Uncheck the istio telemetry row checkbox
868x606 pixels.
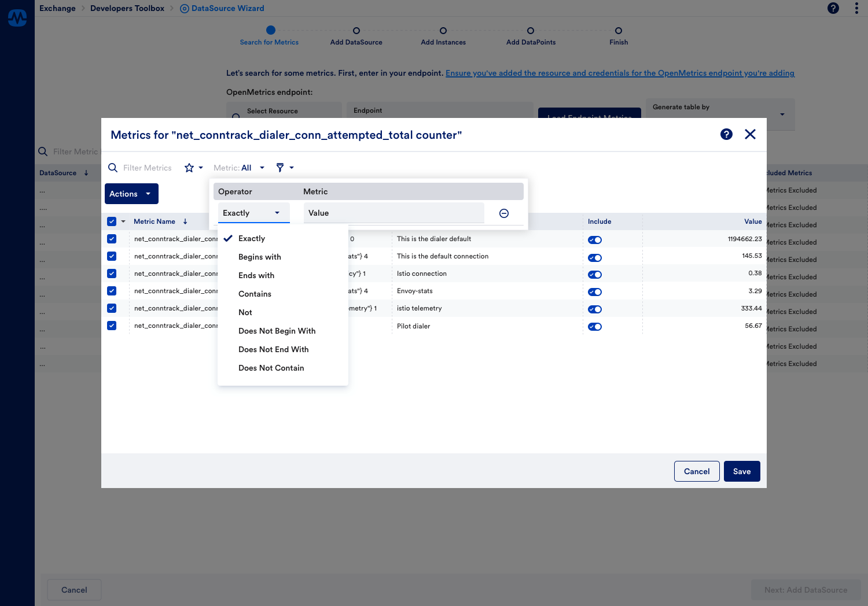tap(112, 308)
